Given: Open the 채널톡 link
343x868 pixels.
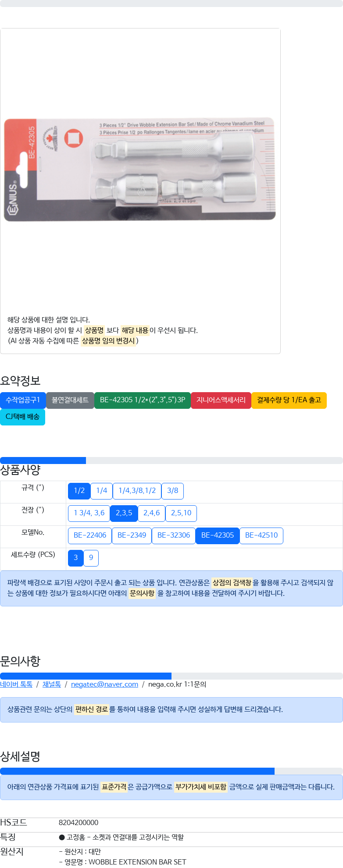Looking at the screenshot, I should click(52, 684).
